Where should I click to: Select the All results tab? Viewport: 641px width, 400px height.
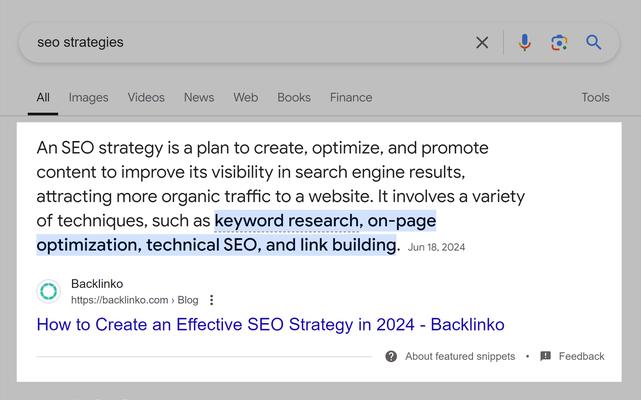pos(43,97)
